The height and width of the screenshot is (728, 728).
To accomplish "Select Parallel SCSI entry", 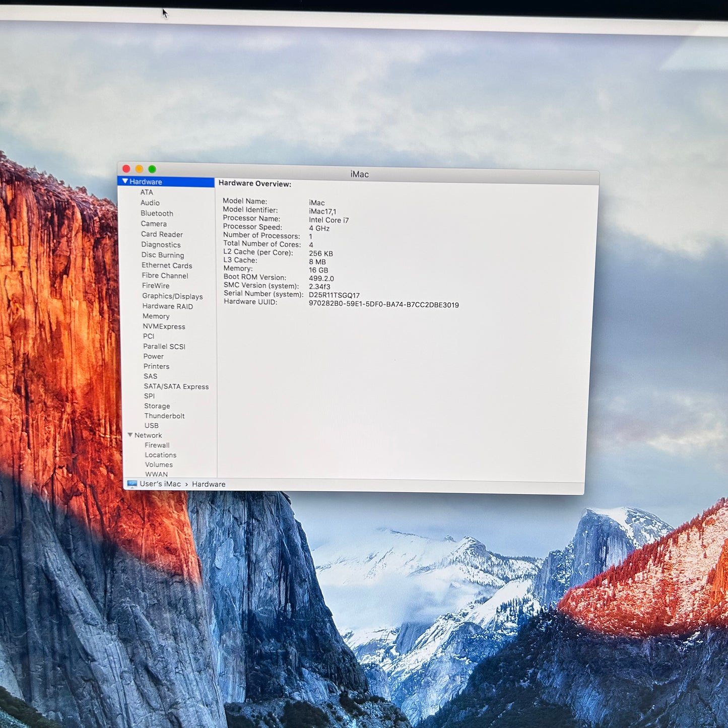I will coord(164,347).
